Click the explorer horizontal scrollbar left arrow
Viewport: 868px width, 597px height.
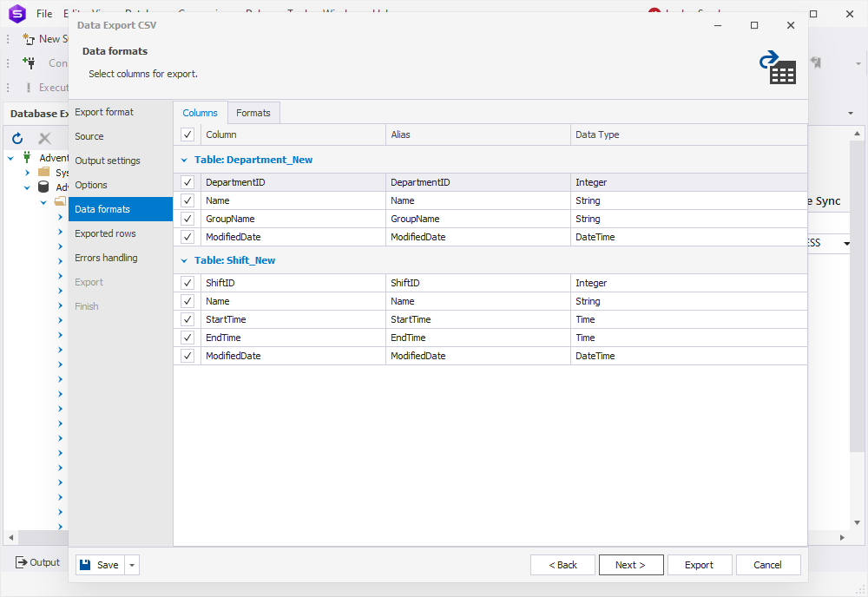click(x=10, y=537)
